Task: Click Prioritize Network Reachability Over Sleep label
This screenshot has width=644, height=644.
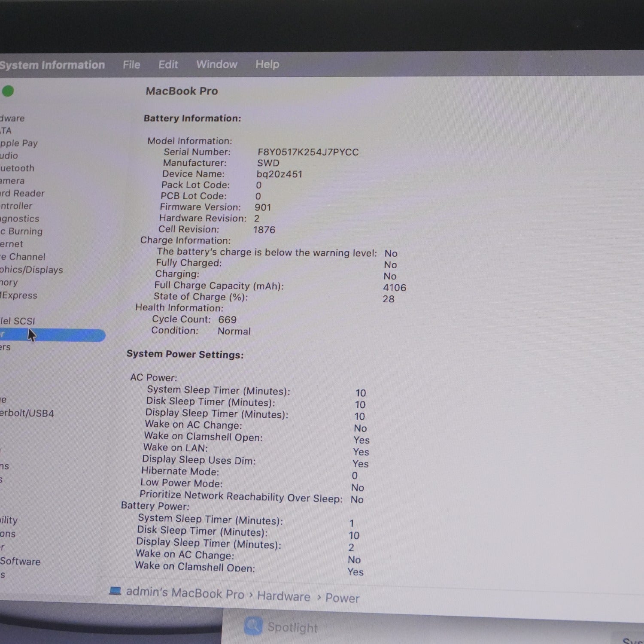Action: tap(241, 496)
